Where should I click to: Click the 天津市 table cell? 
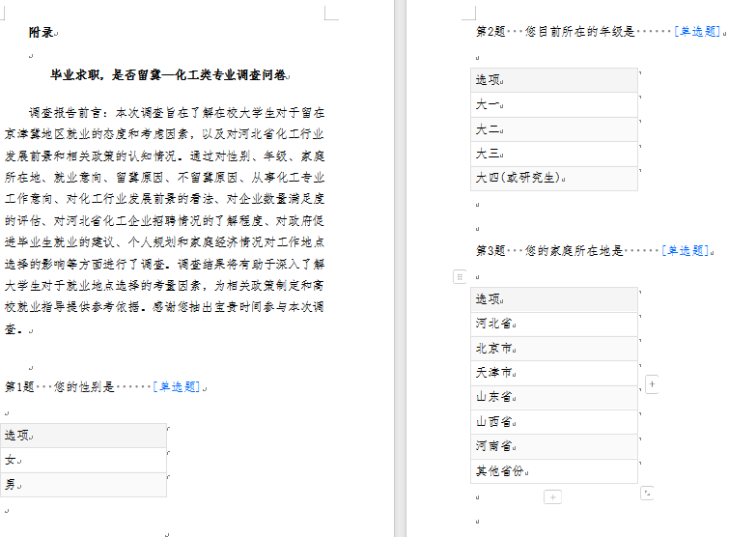[x=554, y=373]
